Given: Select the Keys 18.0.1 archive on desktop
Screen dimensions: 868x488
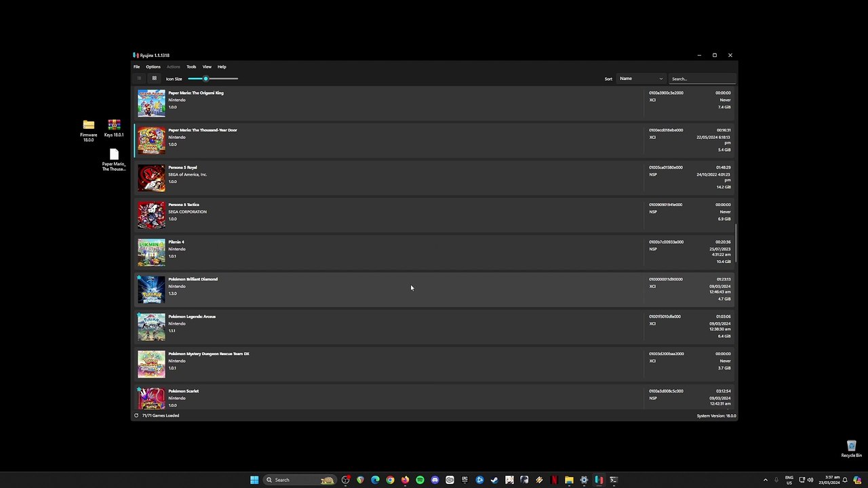Looking at the screenshot, I should tap(114, 129).
